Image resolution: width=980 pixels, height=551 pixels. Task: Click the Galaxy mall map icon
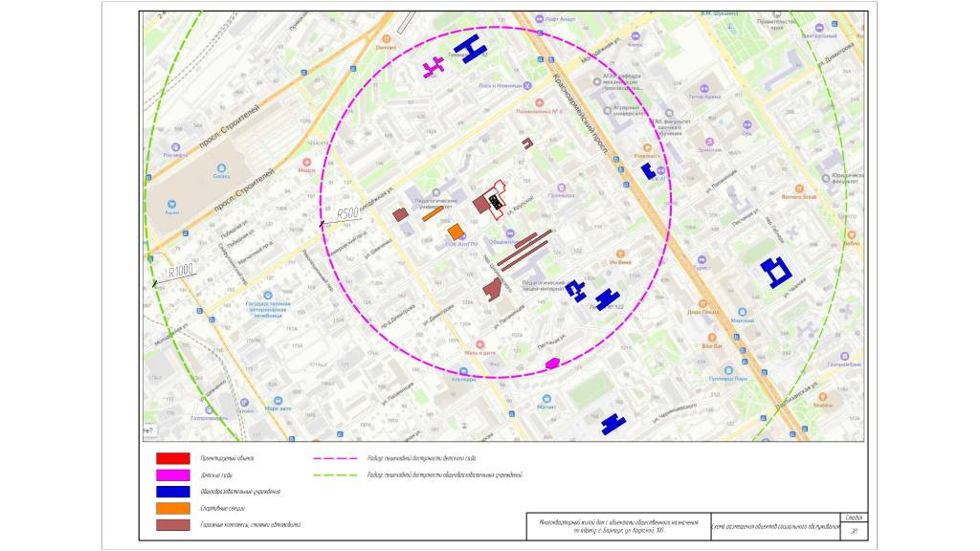click(x=220, y=168)
